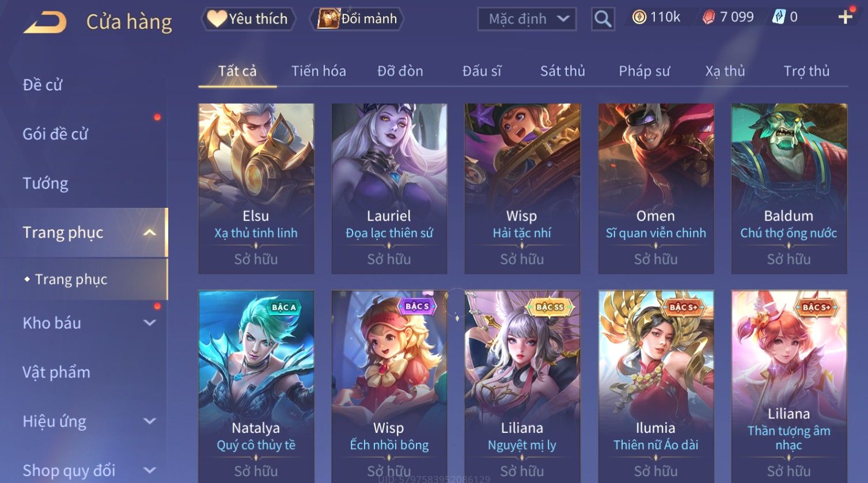Open the Yêu thích heart favorites
Image resolution: width=868 pixels, height=483 pixels.
point(248,19)
